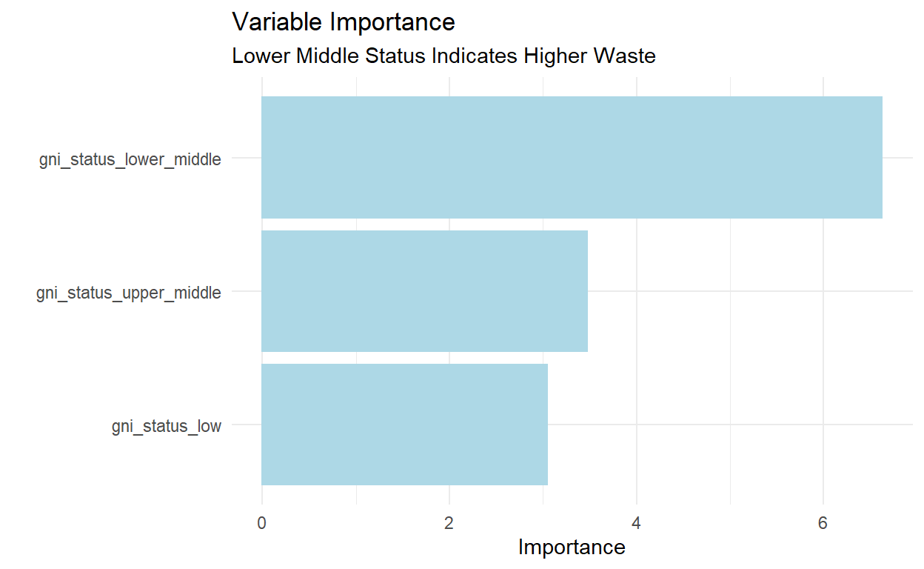924x569 pixels.
Task: Select the gni_status_upper_middle bar
Action: [424, 291]
